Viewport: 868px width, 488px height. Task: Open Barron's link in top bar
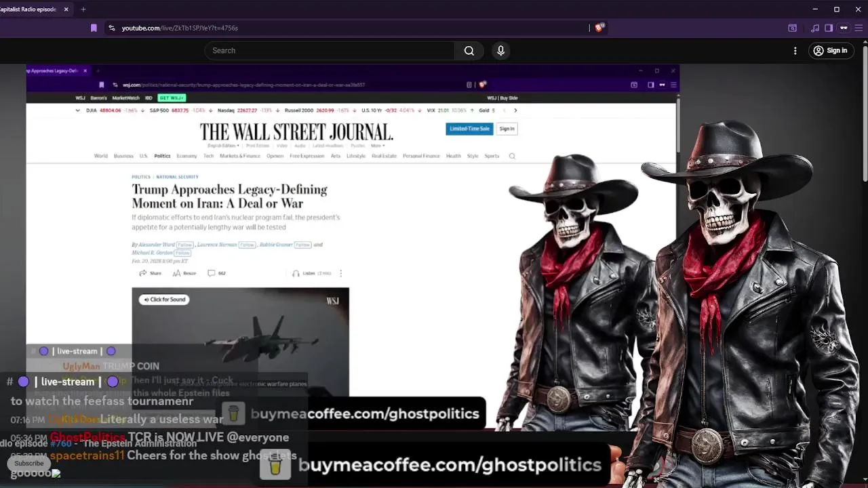click(98, 98)
